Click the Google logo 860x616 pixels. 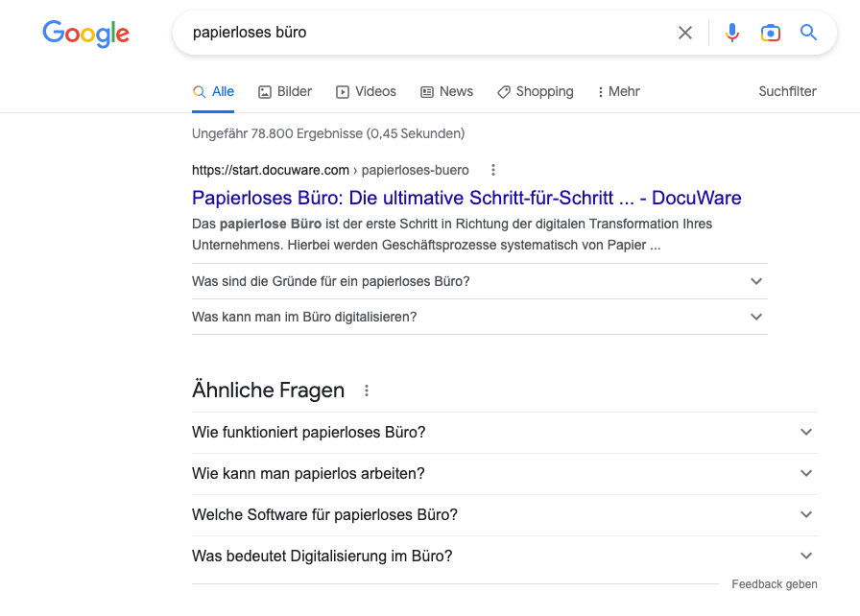tap(86, 34)
